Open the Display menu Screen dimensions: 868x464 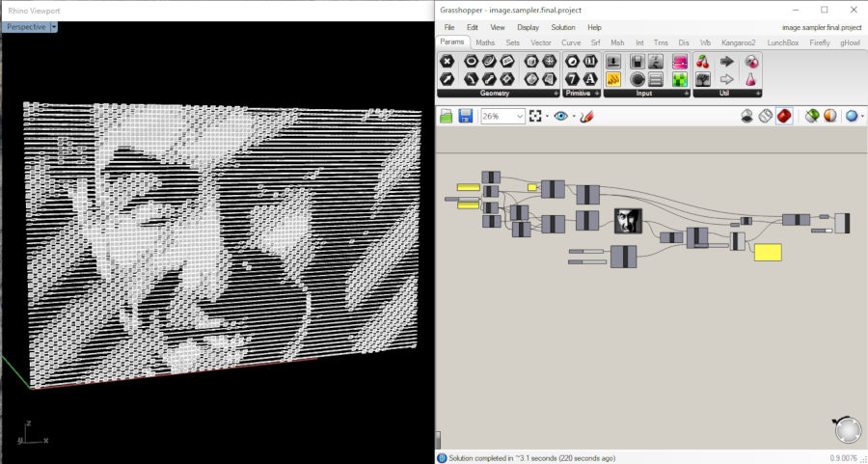click(x=529, y=27)
